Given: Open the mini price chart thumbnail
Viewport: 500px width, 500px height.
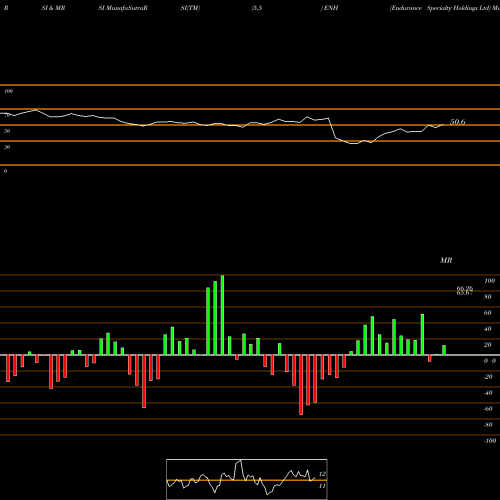Looking at the screenshot, I should click(x=247, y=479).
